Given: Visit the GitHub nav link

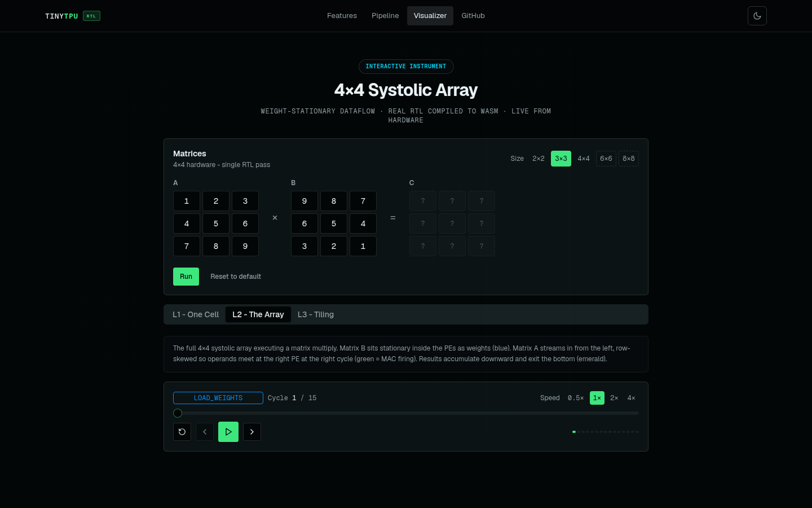Looking at the screenshot, I should tap(473, 16).
